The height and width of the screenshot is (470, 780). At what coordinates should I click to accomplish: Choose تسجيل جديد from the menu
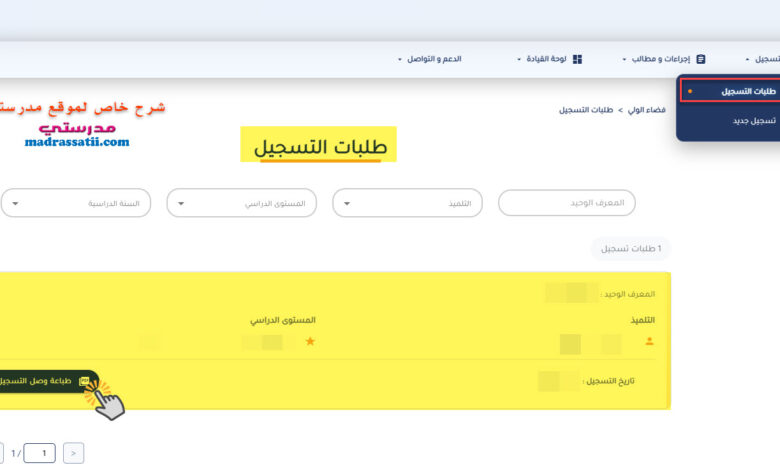754,121
